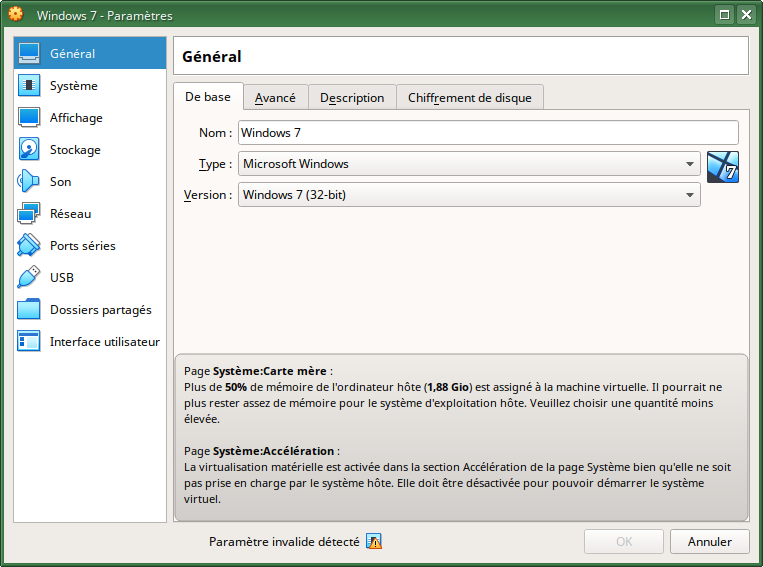Click the Paramètre invalide détecté label
The height and width of the screenshot is (567, 763).
[x=284, y=542]
